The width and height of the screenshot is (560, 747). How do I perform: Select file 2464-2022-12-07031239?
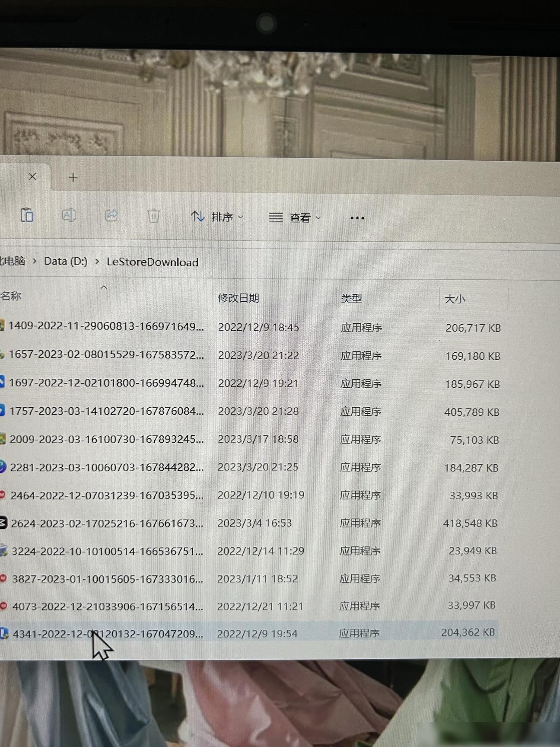point(107,495)
